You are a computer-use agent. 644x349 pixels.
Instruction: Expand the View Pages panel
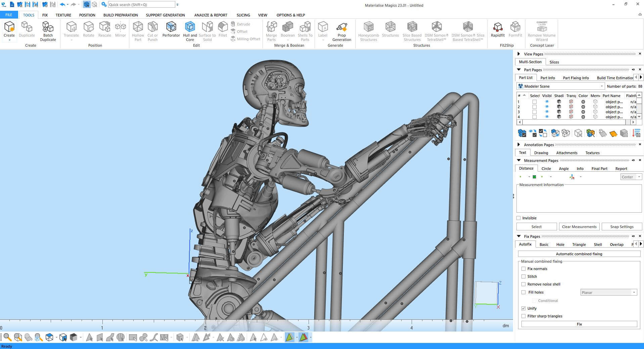[519, 54]
